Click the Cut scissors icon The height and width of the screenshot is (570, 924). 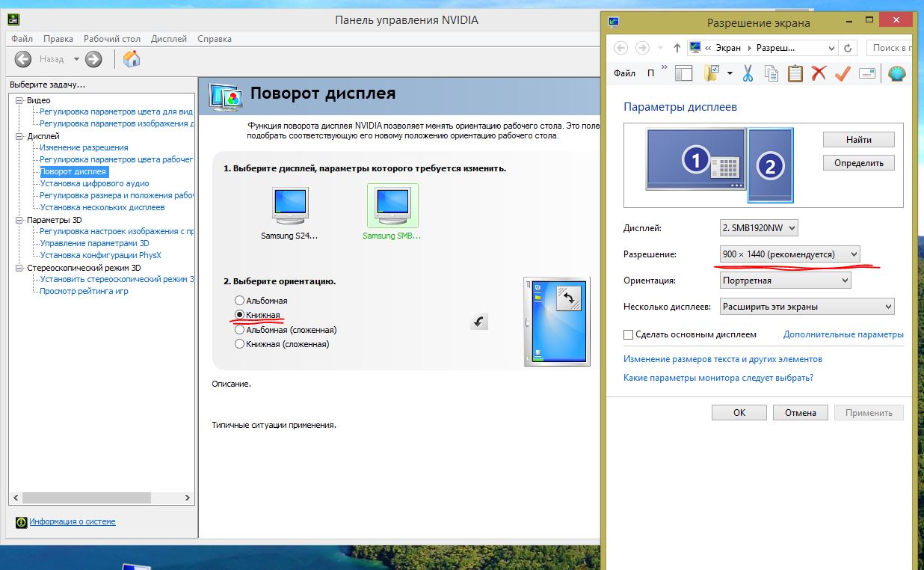tap(747, 73)
